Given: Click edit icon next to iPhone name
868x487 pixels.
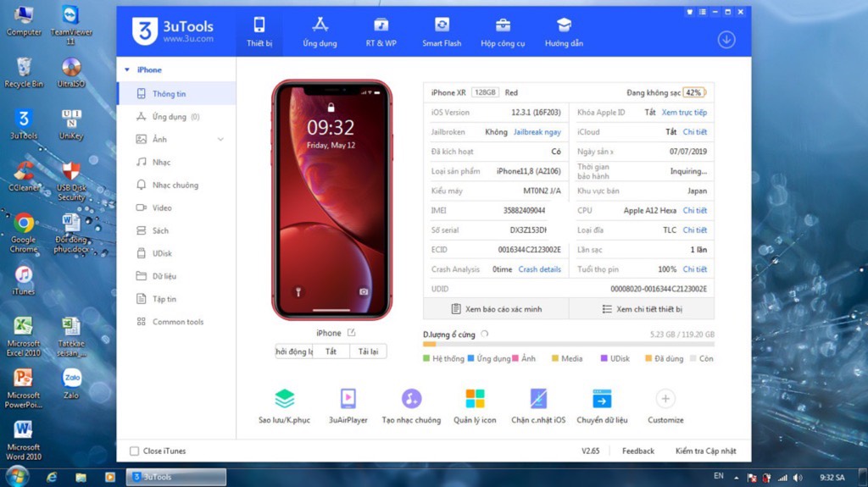Looking at the screenshot, I should pos(351,333).
